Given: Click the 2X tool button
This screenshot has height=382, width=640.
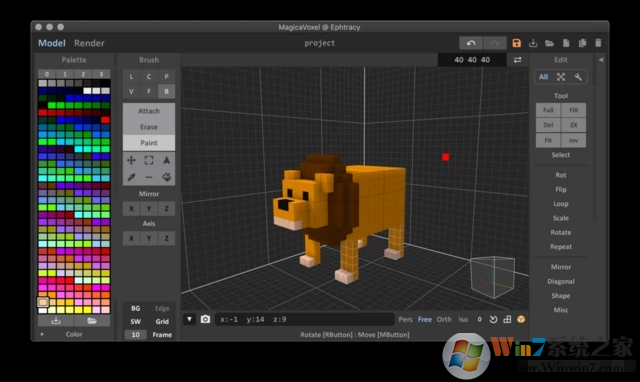Looking at the screenshot, I should click(573, 125).
